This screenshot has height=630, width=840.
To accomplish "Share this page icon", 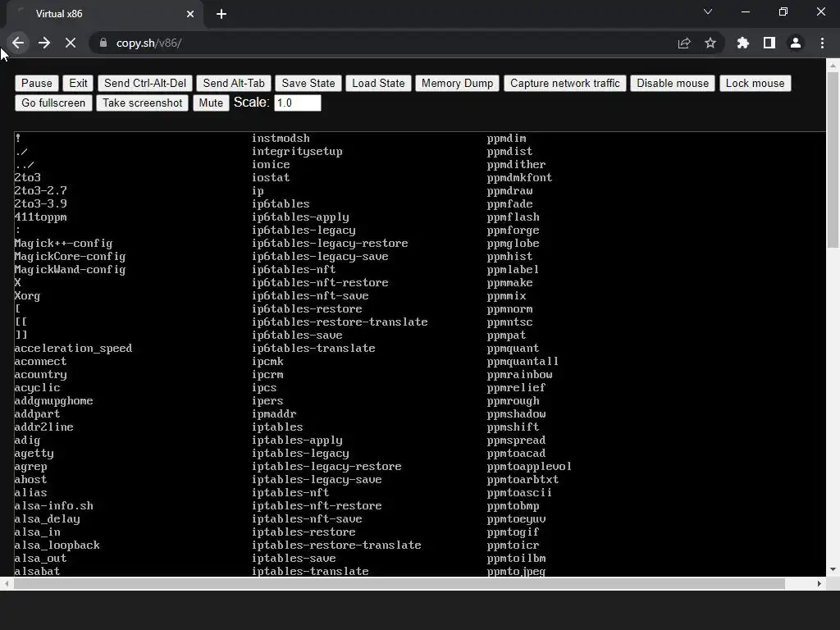I will coord(684,43).
